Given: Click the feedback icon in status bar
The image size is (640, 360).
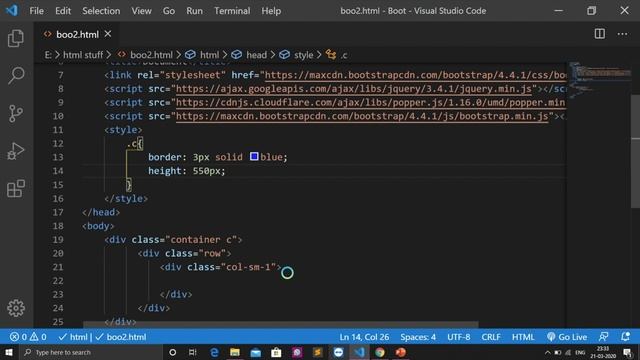Looking at the screenshot, I should [603, 337].
